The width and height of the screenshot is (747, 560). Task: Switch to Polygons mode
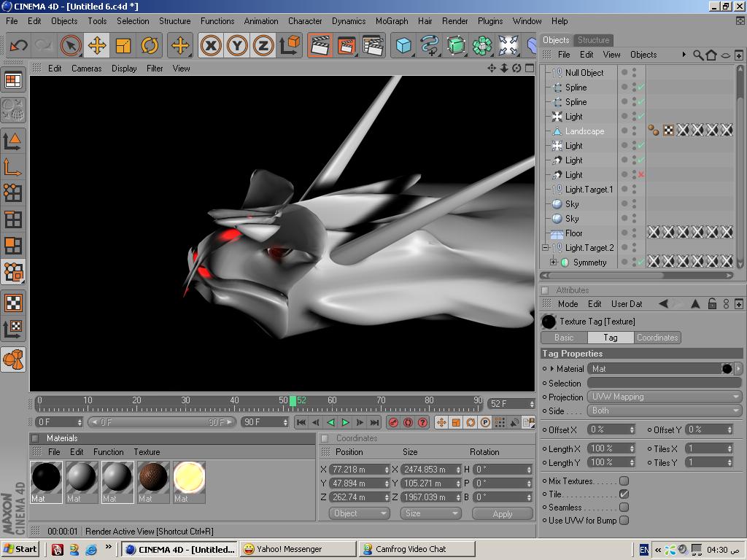click(x=13, y=245)
